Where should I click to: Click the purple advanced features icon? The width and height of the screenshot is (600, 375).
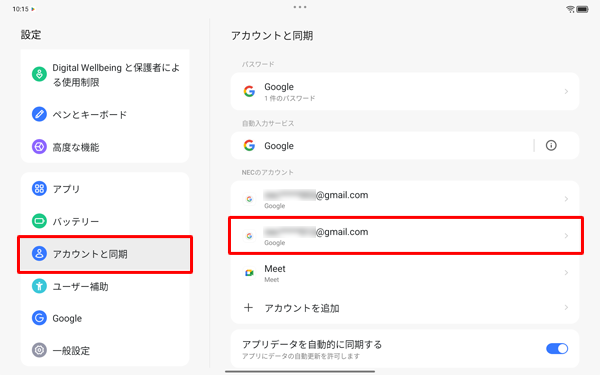[x=39, y=147]
